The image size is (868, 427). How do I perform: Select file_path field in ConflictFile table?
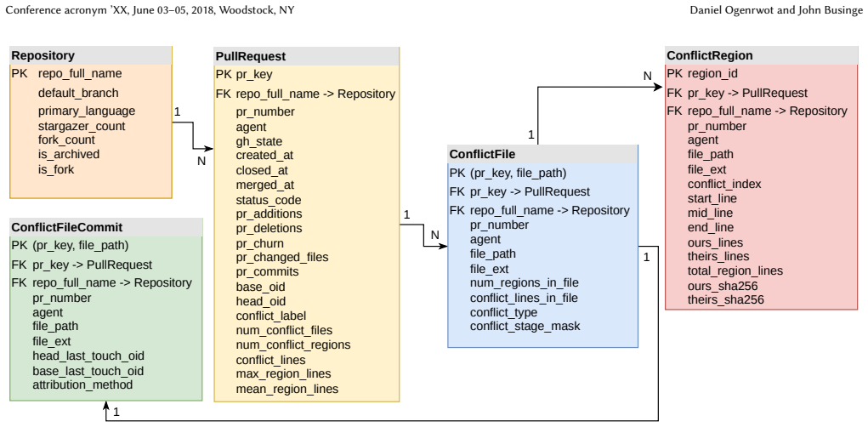(493, 254)
